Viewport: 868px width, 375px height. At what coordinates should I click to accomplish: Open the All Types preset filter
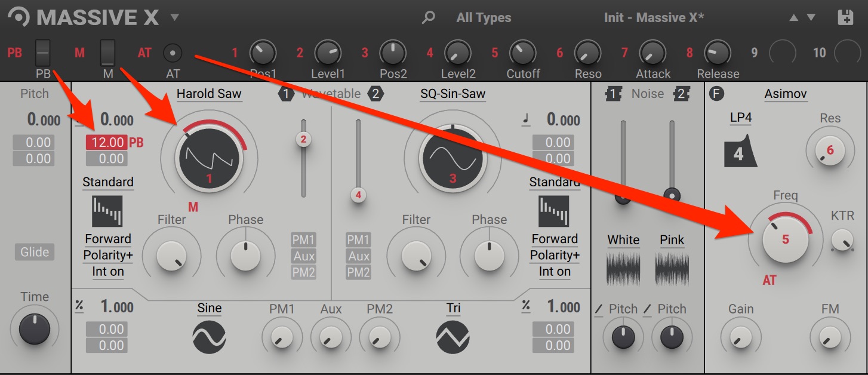tap(484, 17)
